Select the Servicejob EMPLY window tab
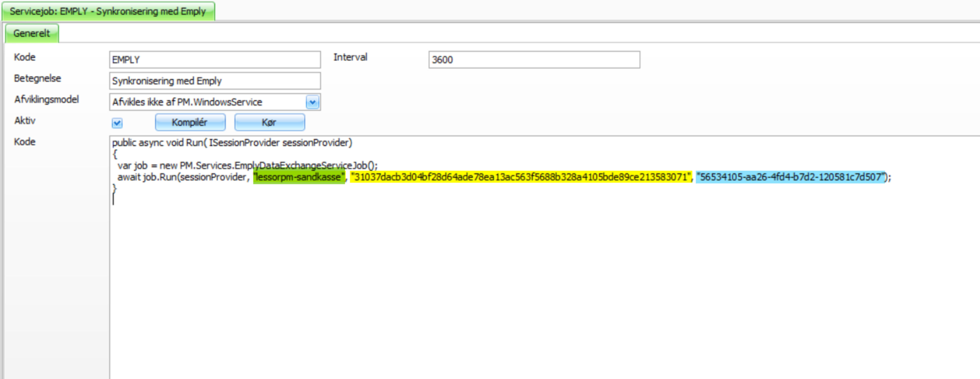Viewport: 980px width, 379px height. click(x=108, y=11)
